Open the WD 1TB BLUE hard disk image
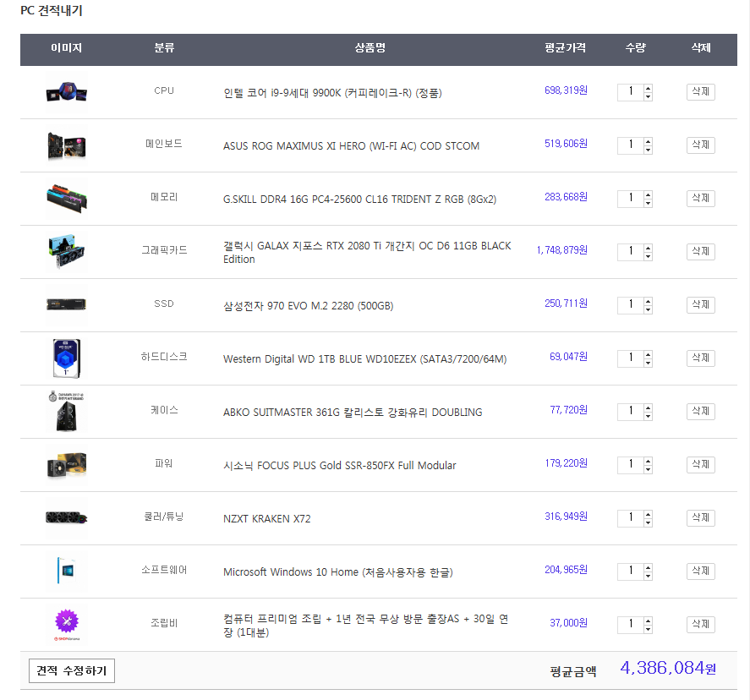 [x=67, y=358]
